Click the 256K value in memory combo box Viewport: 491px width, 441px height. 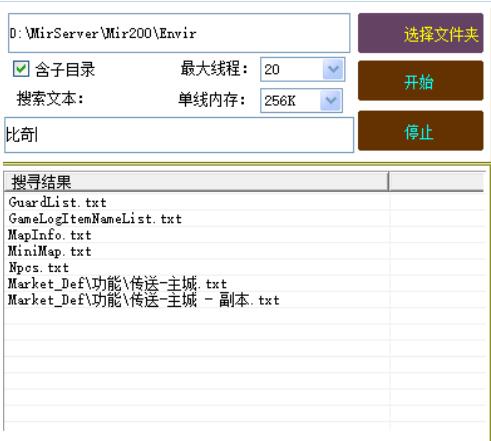pos(280,100)
